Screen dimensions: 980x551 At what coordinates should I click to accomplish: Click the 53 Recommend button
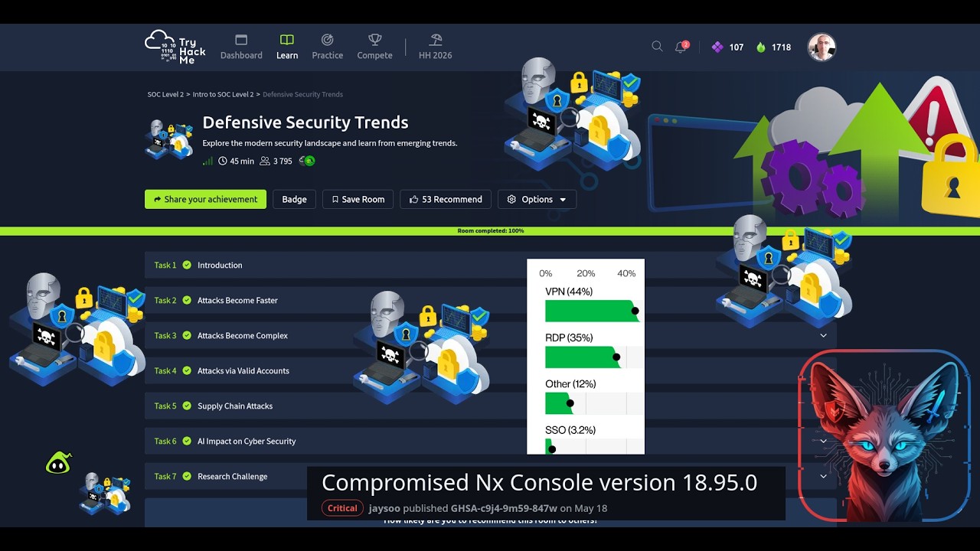[x=446, y=200]
